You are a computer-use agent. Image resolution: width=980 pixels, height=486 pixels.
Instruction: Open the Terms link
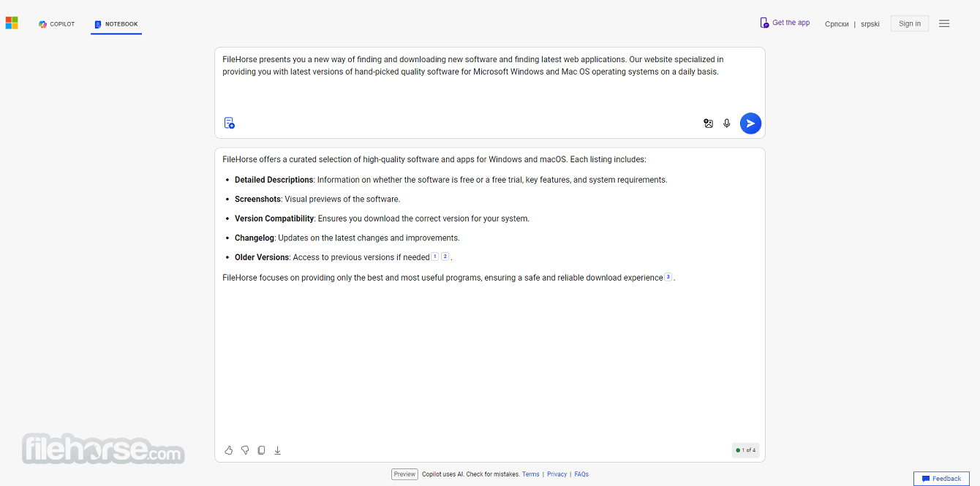coord(530,474)
